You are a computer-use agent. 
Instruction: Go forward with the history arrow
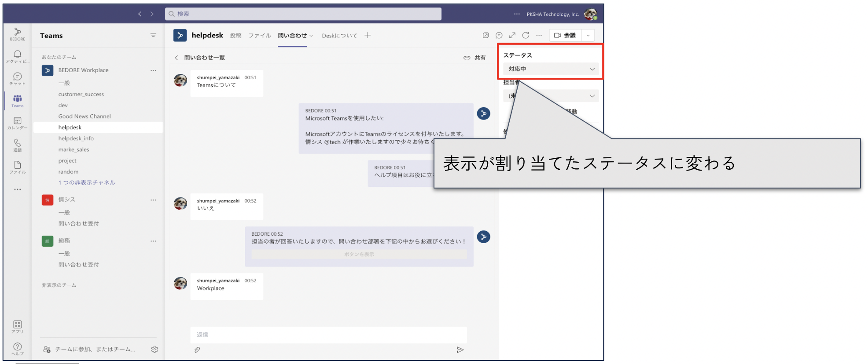tap(152, 14)
